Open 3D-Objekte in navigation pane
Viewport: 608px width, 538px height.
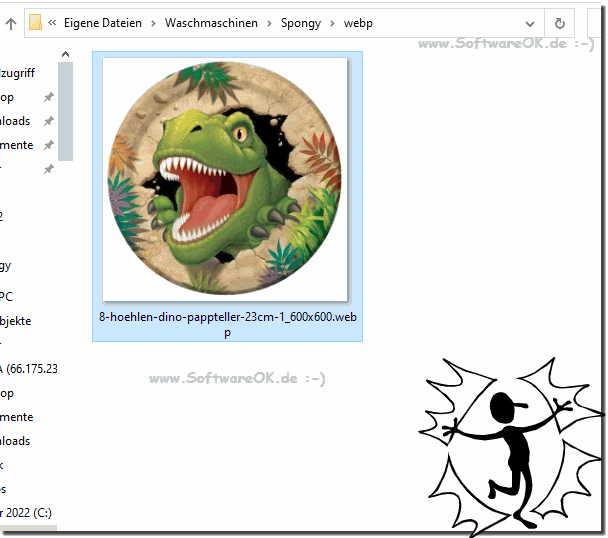[16, 321]
